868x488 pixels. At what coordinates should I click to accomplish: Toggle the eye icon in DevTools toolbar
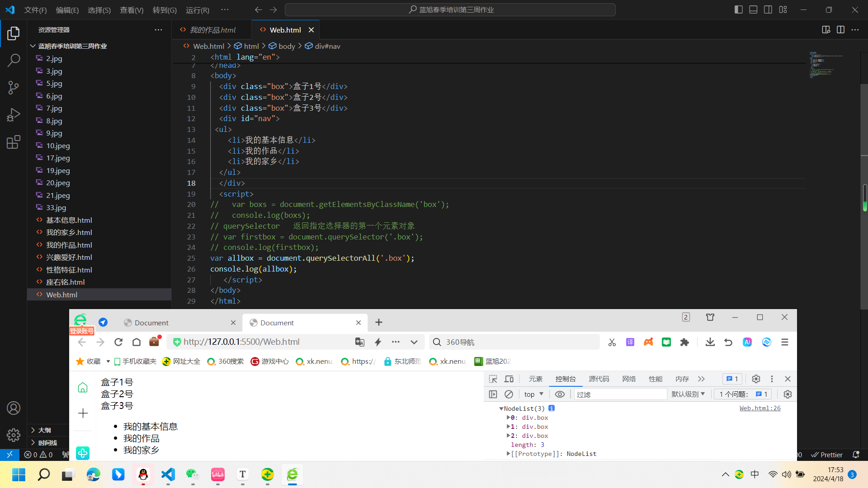[559, 394]
